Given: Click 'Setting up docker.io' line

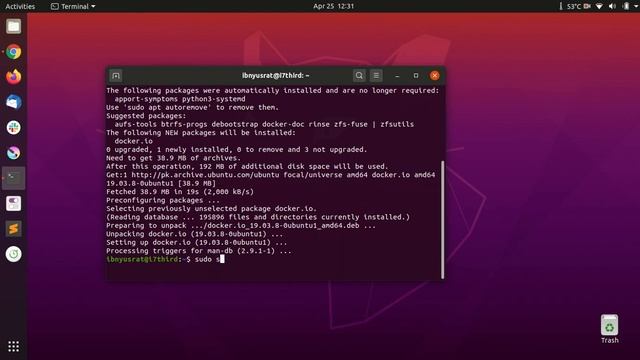Looking at the screenshot, I should click(197, 242).
